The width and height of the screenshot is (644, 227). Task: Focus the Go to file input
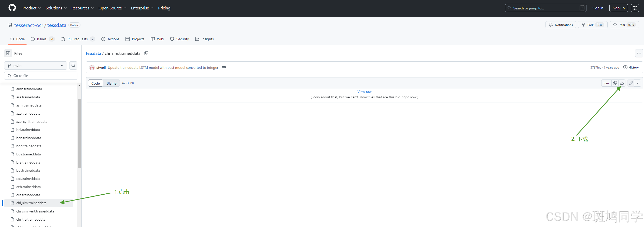coord(41,76)
